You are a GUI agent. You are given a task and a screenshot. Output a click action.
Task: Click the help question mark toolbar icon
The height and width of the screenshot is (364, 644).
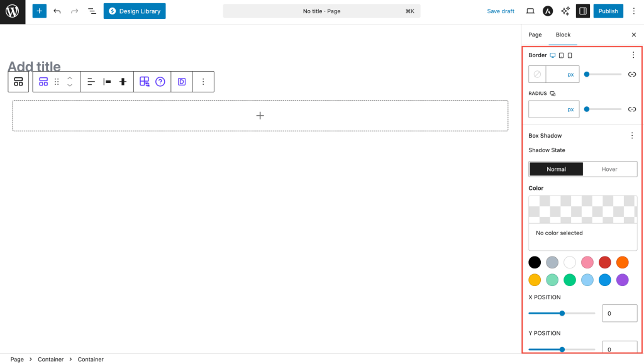[160, 82]
